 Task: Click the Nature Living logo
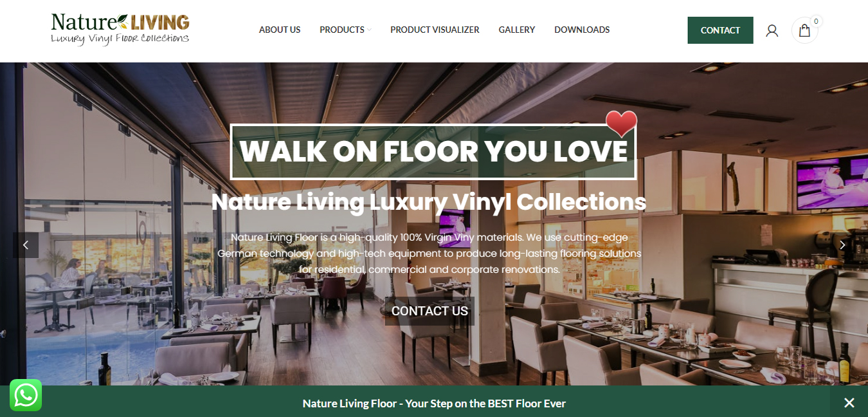[x=120, y=30]
